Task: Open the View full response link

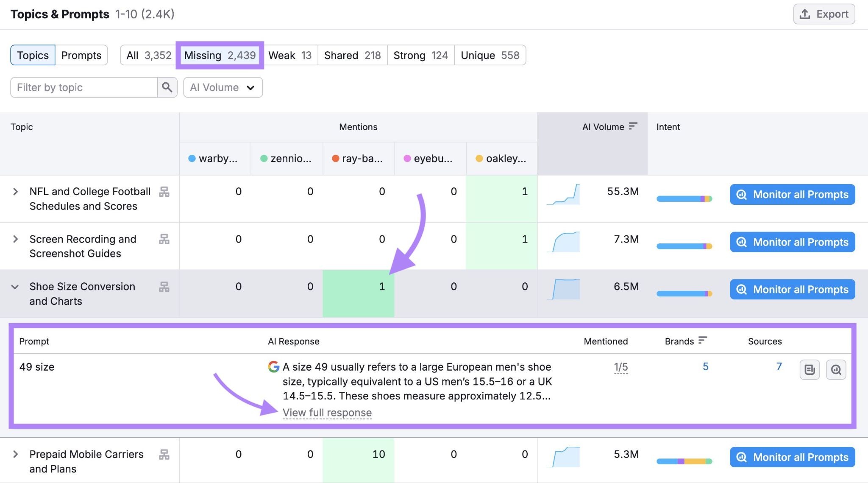Action: pos(327,413)
